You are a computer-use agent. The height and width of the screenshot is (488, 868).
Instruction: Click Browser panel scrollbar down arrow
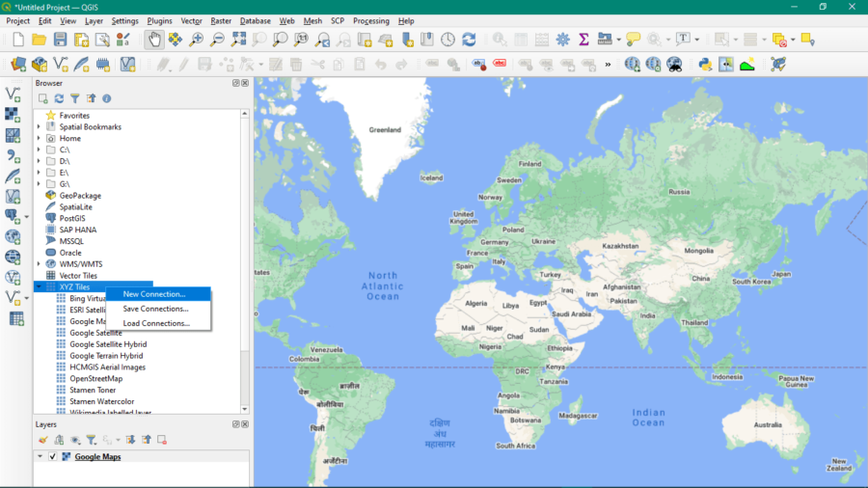click(x=245, y=410)
